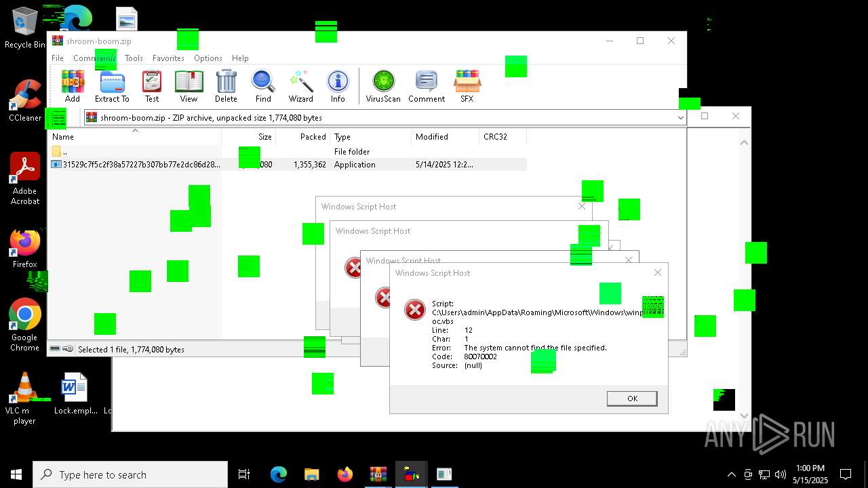The height and width of the screenshot is (488, 868).
Task: Sort by the Type column header
Action: [371, 136]
